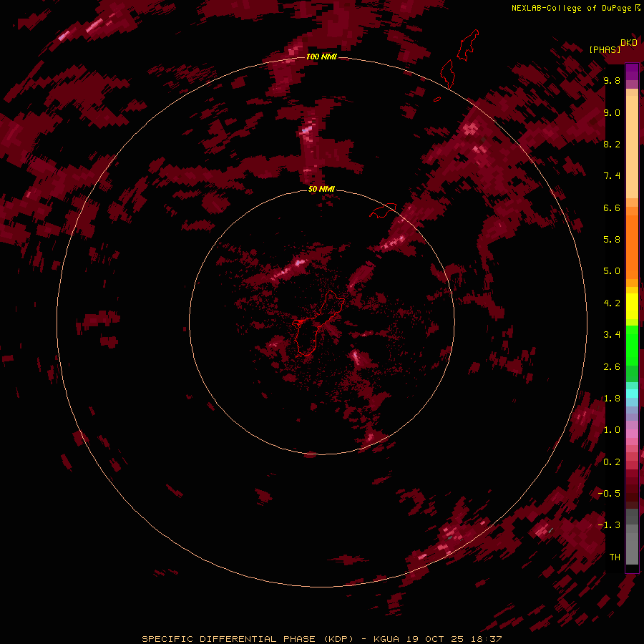Click the 50 NMI range ring label
This screenshot has width=644, height=644.
tap(321, 189)
